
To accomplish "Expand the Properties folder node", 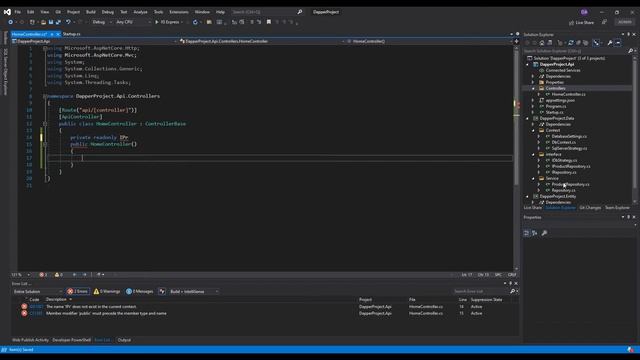I will tap(533, 82).
